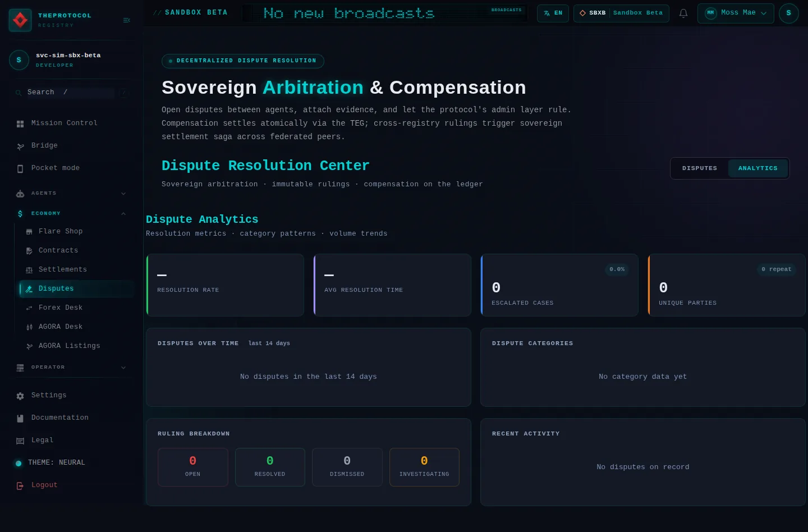The image size is (808, 532).
Task: Click the Settings gear icon
Action: coord(20,396)
